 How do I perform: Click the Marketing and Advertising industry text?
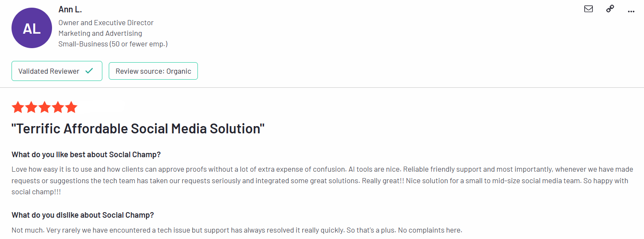pos(100,33)
